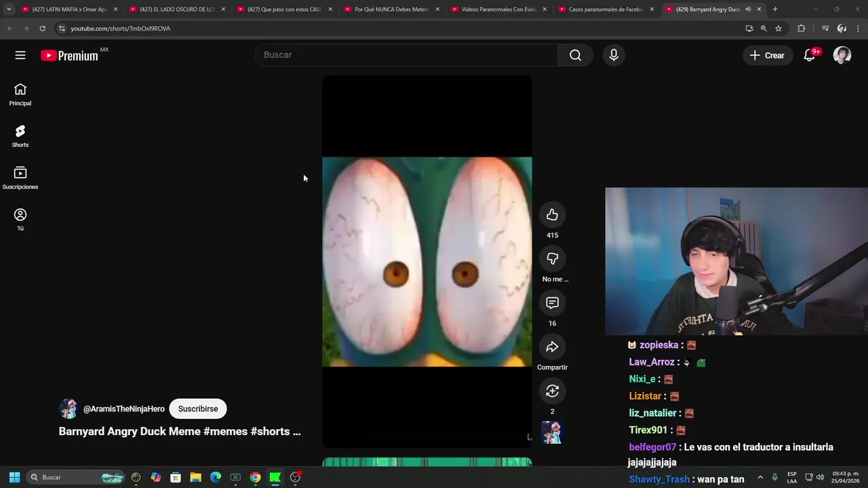Switch to the Casos paranormales de Facebook tab
The height and width of the screenshot is (488, 868).
coord(606,9)
